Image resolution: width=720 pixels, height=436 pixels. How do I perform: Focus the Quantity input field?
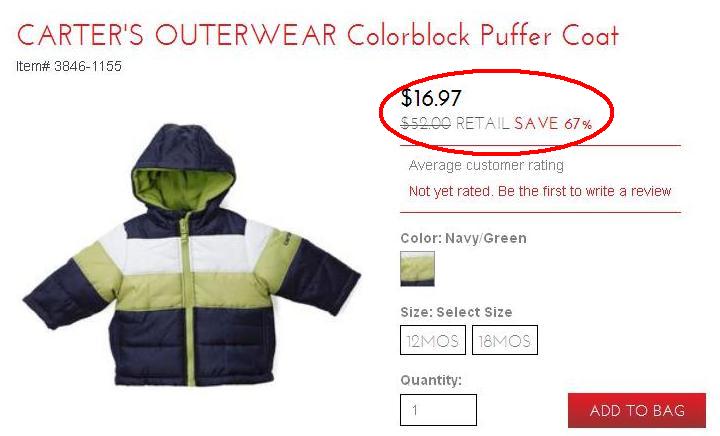pyautogui.click(x=438, y=410)
